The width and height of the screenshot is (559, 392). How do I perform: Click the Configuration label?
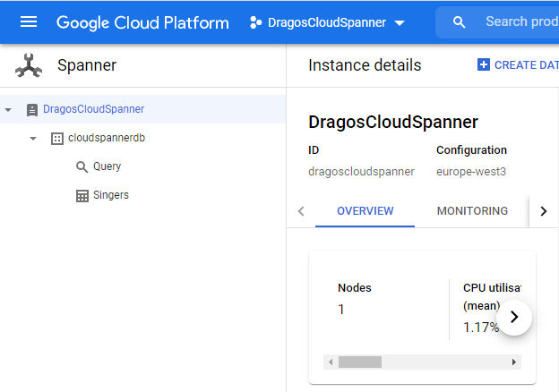point(471,150)
